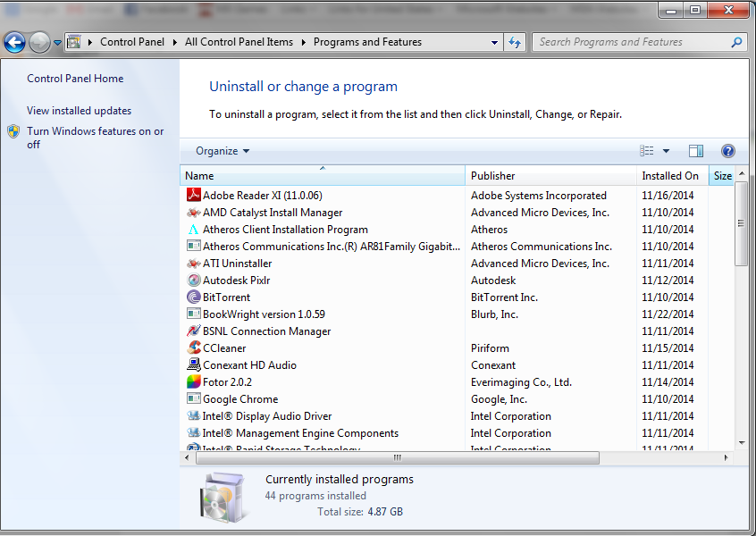
Task: Click the date 11/16/2014
Action: click(668, 196)
